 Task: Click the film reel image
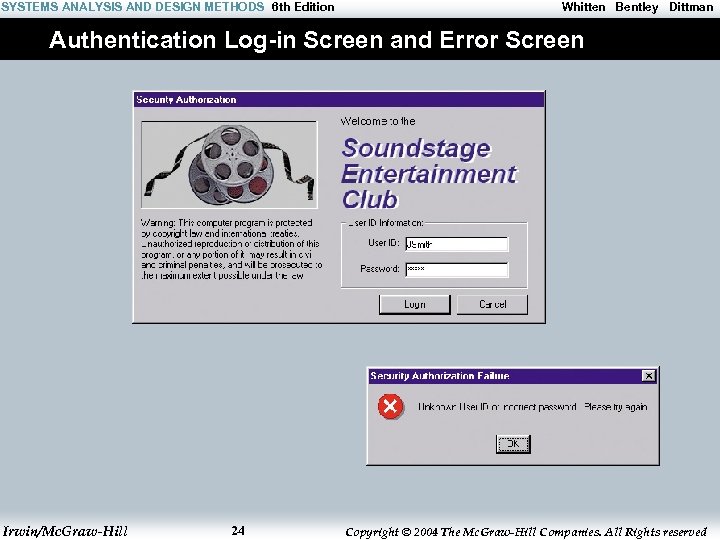point(229,165)
